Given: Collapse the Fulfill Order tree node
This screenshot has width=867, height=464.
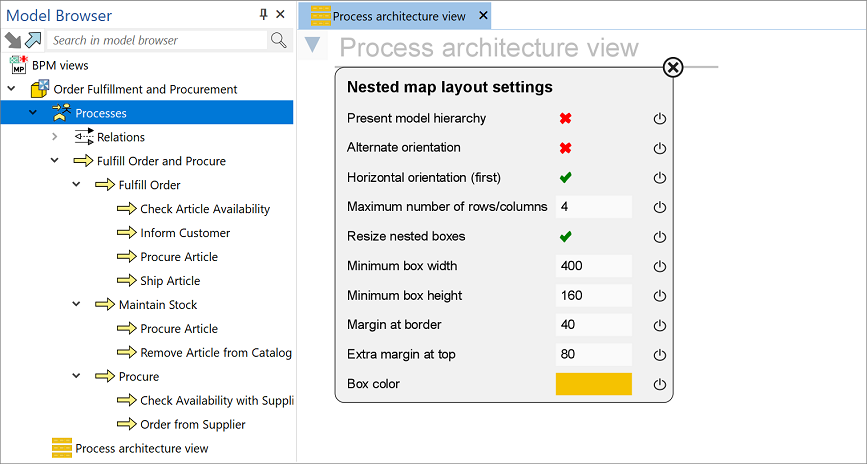Looking at the screenshot, I should pyautogui.click(x=77, y=185).
